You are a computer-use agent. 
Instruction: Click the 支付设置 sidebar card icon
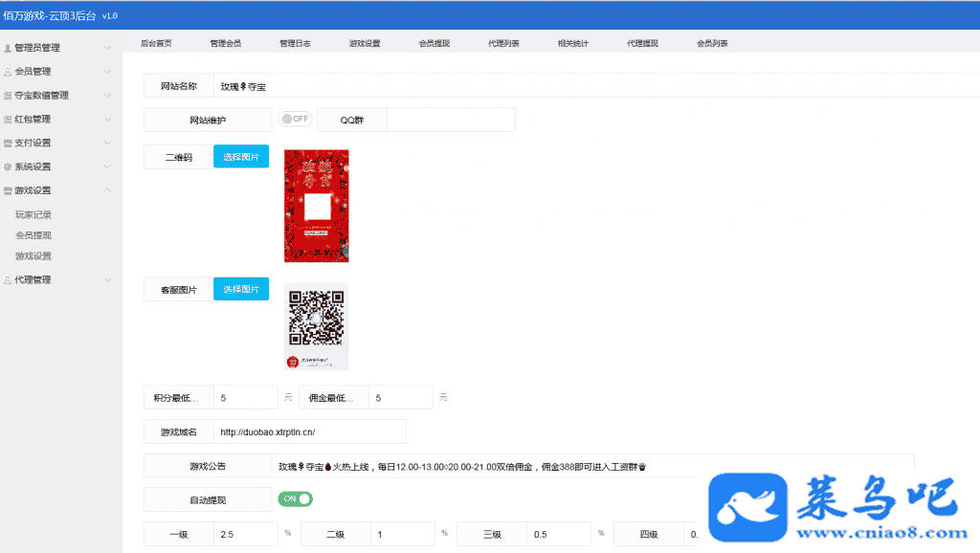(x=8, y=144)
